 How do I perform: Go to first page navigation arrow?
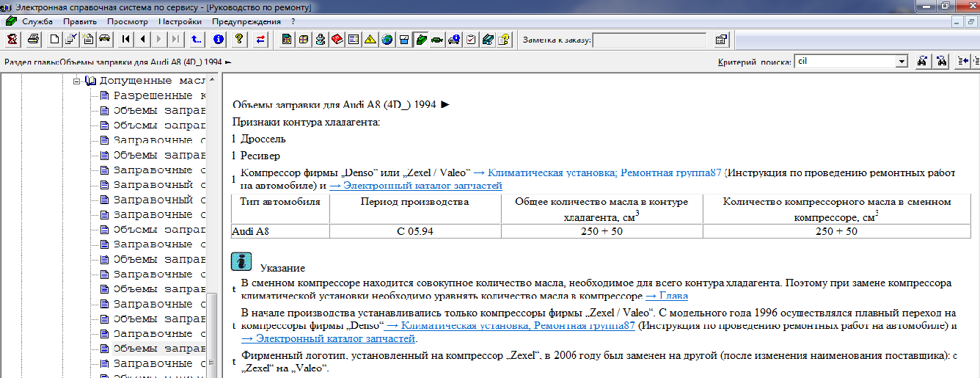click(x=126, y=40)
